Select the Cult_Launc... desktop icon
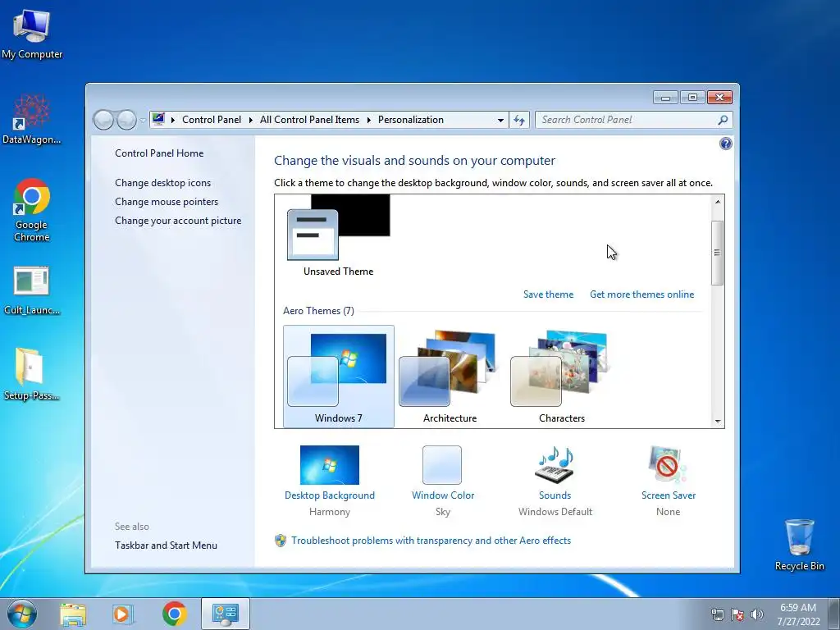This screenshot has width=840, height=630. click(x=32, y=290)
